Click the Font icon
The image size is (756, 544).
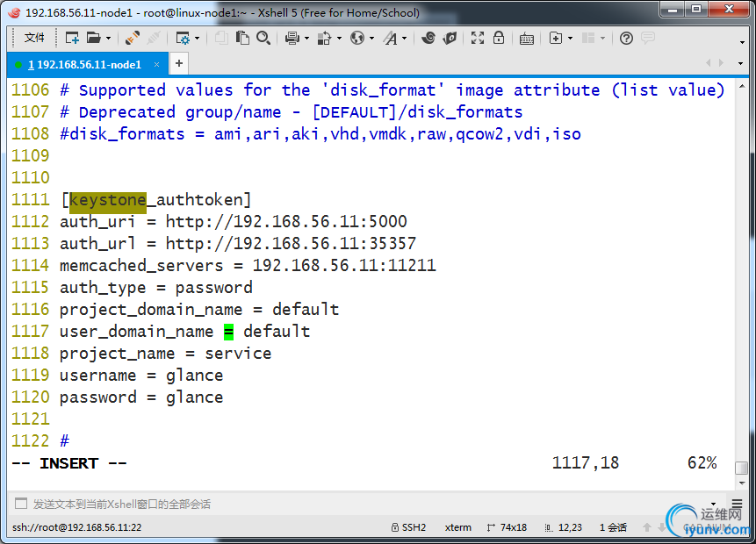pos(391,38)
